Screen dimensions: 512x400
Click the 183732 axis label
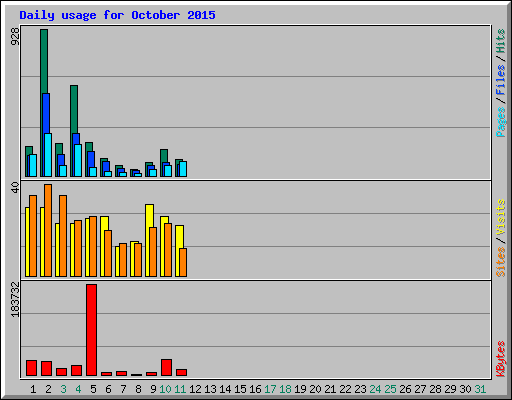click(15, 299)
